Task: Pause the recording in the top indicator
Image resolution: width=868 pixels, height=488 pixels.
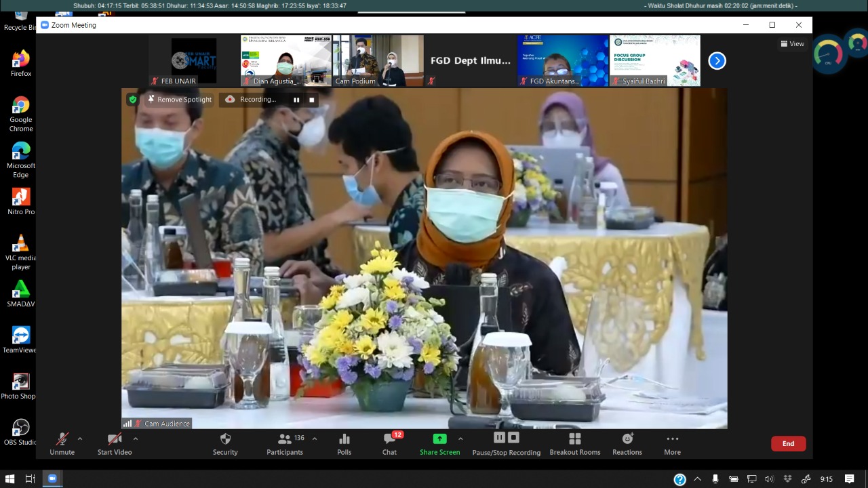Action: 296,100
